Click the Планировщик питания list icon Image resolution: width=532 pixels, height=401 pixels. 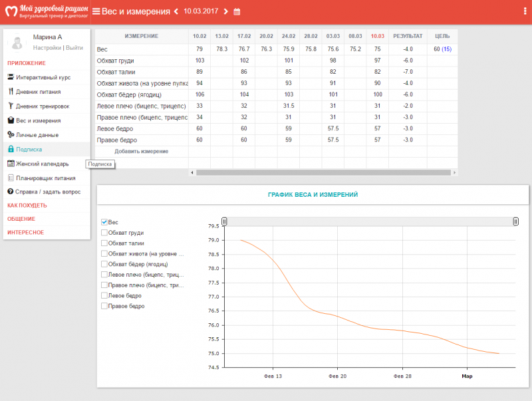(11, 178)
